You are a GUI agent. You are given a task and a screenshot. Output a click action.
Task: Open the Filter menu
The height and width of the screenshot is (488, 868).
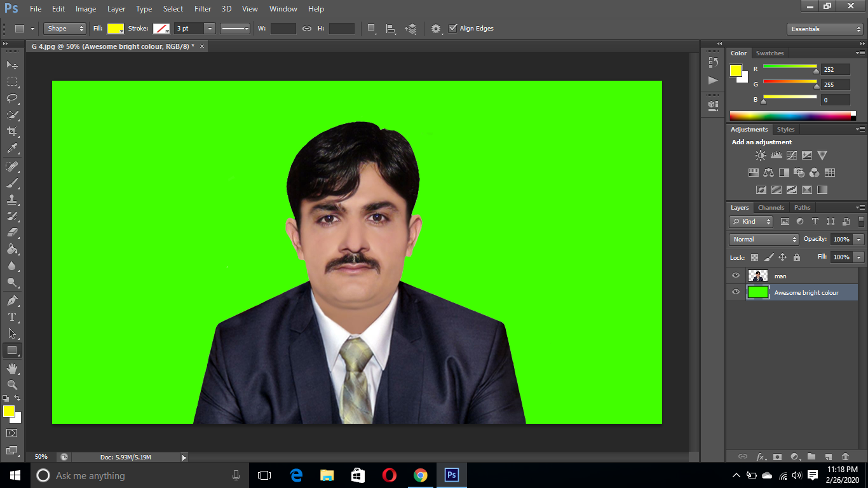click(x=202, y=8)
